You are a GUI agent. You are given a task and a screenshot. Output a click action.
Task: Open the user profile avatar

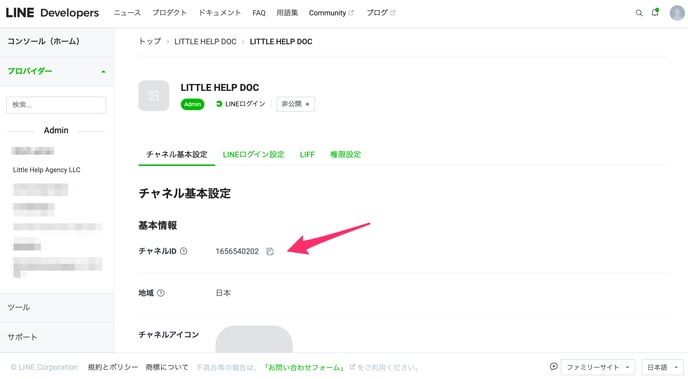click(677, 13)
